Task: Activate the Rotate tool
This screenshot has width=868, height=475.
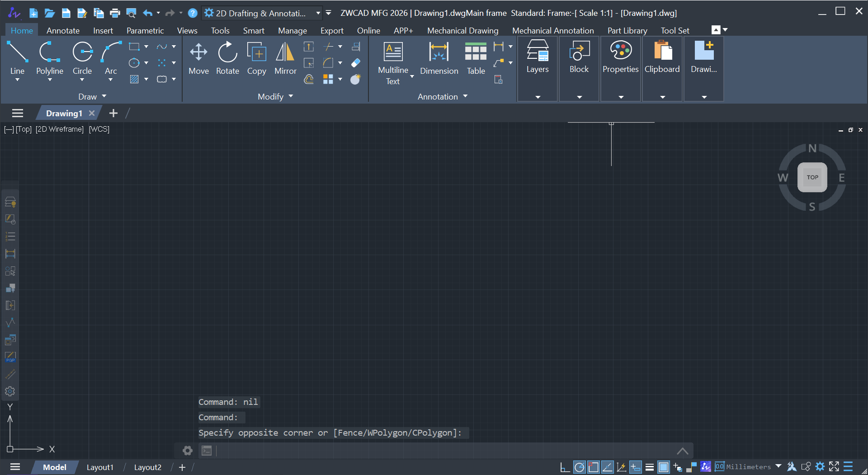Action: [x=227, y=57]
